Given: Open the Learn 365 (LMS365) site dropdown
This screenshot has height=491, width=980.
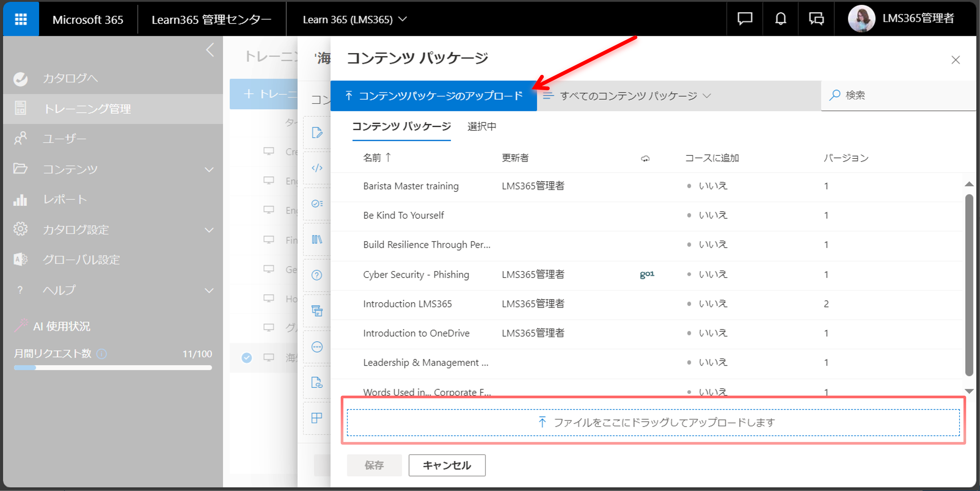Looking at the screenshot, I should (x=355, y=19).
